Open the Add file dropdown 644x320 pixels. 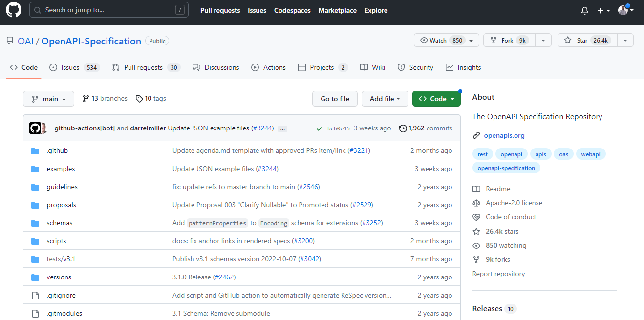tap(385, 99)
